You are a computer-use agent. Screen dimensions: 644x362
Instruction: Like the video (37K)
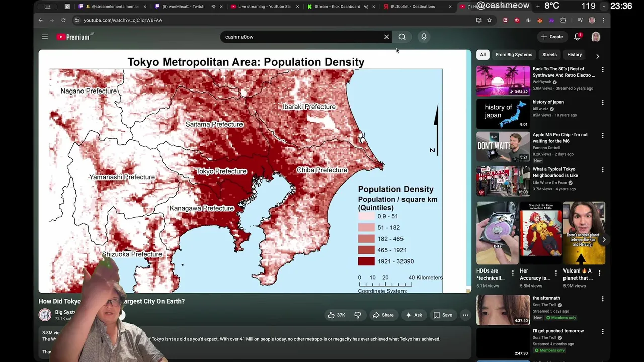(336, 315)
